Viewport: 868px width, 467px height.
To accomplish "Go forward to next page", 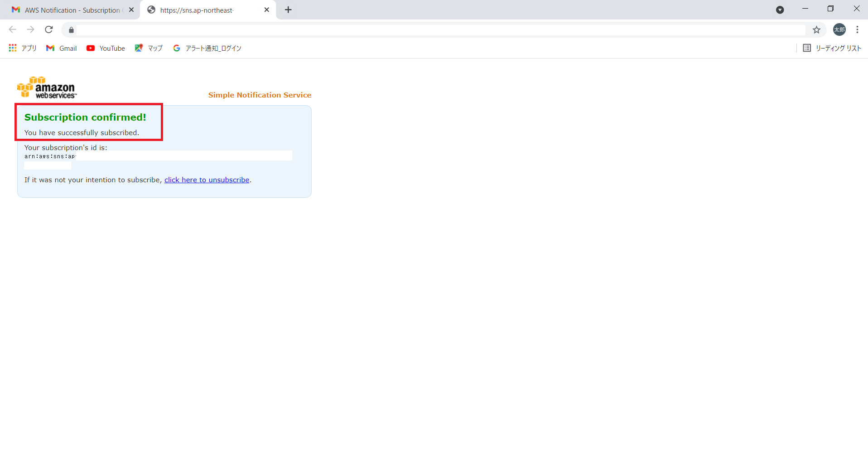I will tap(30, 30).
